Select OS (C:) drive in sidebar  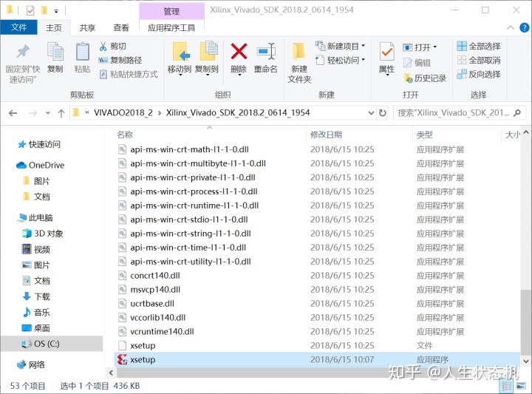(x=52, y=344)
